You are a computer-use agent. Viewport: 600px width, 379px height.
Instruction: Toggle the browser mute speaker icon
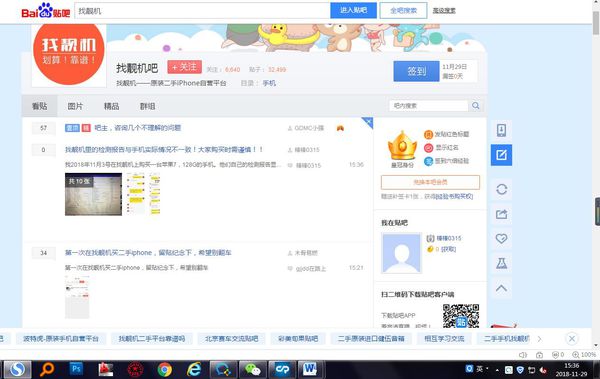[x=523, y=355]
